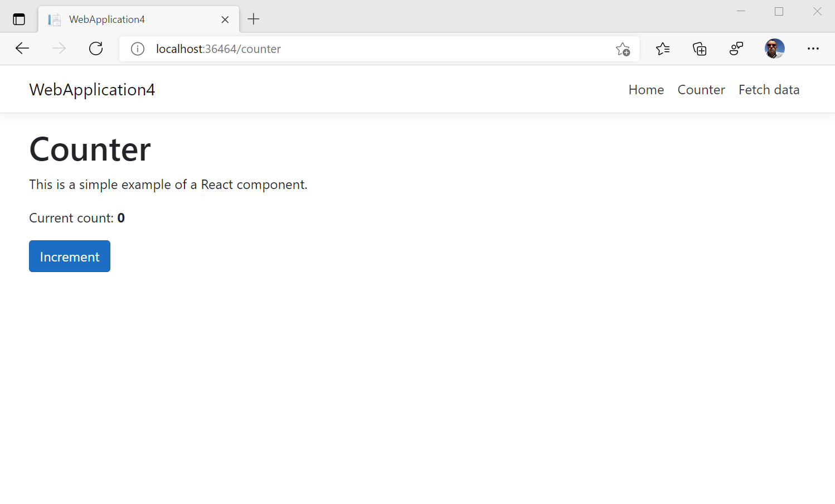View site information for localhost
The width and height of the screenshot is (835, 504).
137,49
